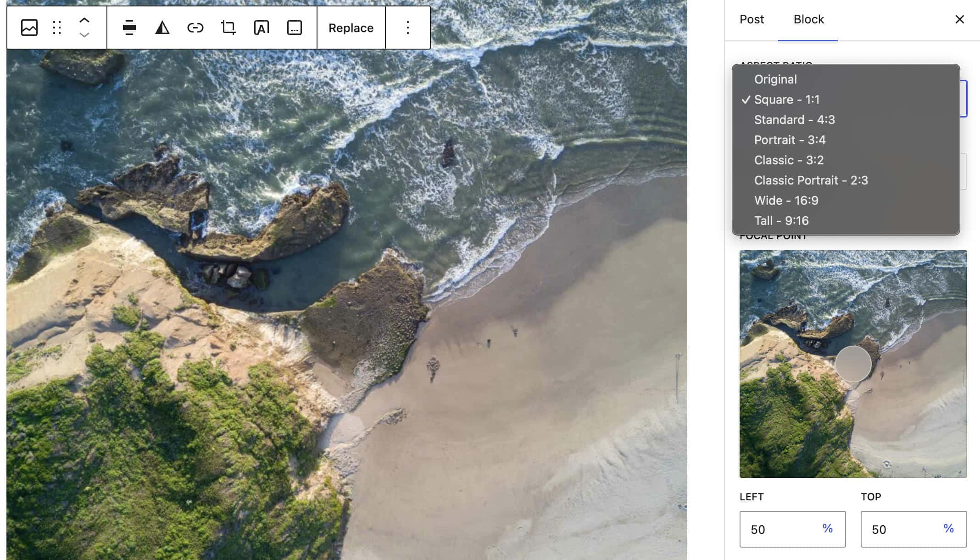Switch to the Post tab
The height and width of the screenshot is (560, 980).
[x=751, y=19]
